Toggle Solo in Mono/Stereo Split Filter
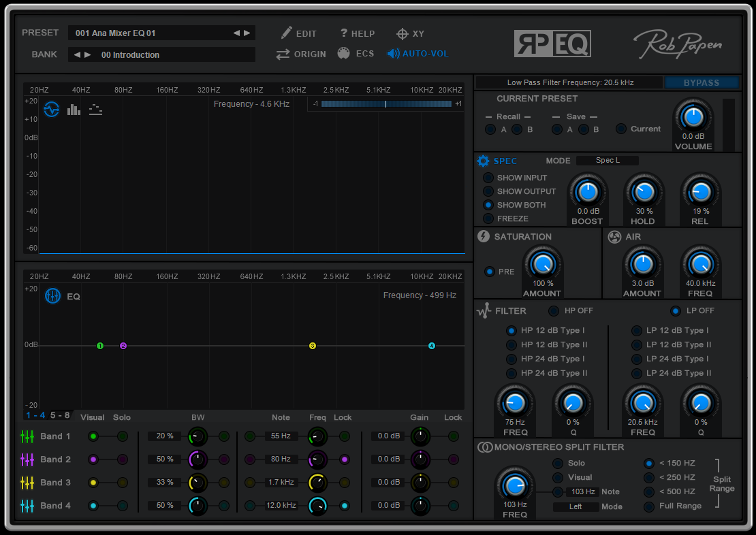The height and width of the screenshot is (535, 756). [558, 463]
